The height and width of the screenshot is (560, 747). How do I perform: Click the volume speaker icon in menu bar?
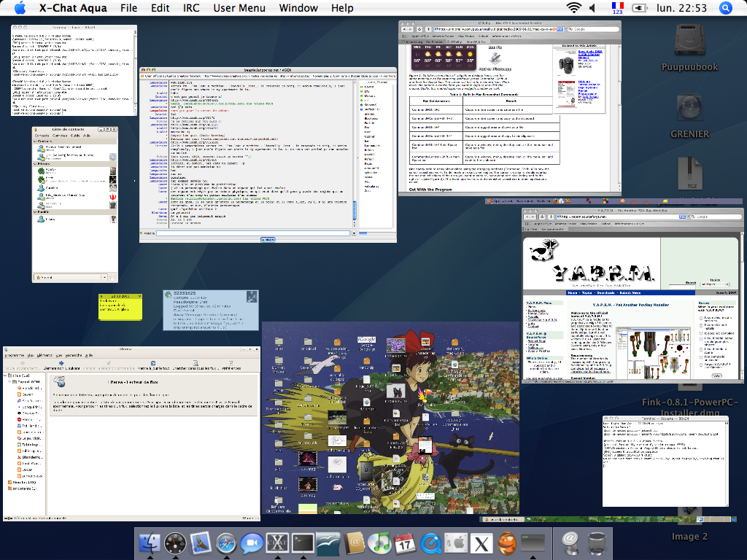(x=592, y=7)
